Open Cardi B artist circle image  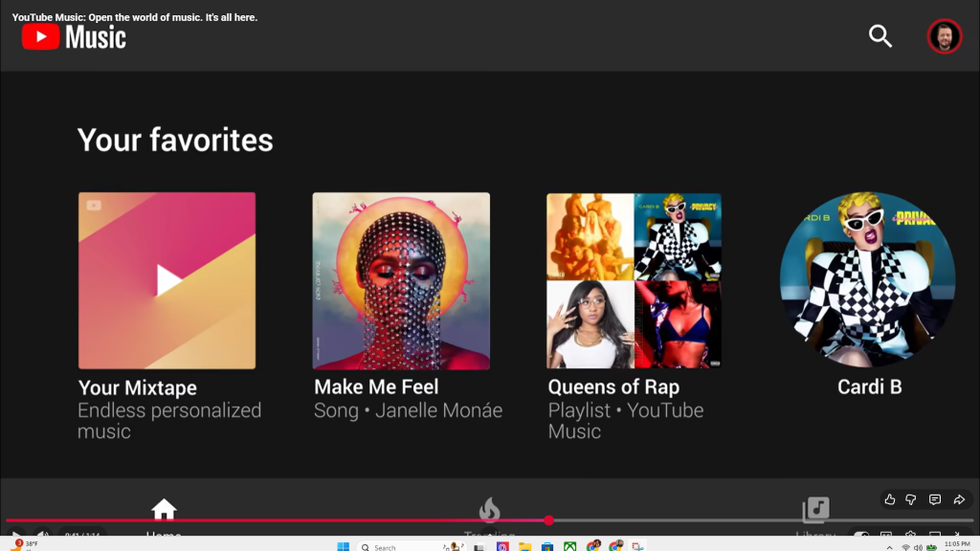tap(868, 280)
